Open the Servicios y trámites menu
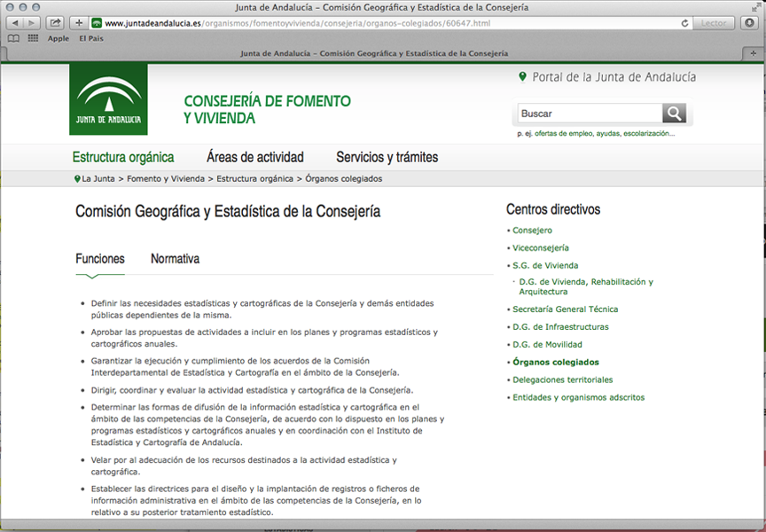766x532 pixels. pyautogui.click(x=387, y=158)
